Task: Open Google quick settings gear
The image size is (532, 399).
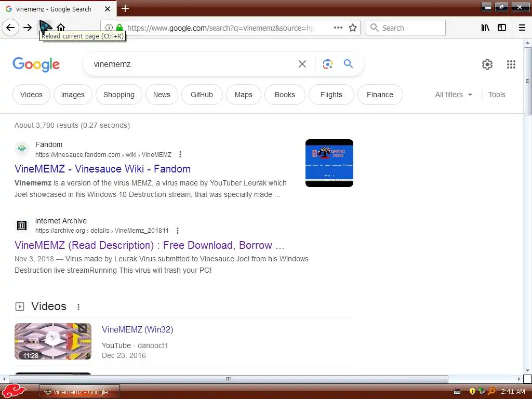Action: [x=487, y=64]
